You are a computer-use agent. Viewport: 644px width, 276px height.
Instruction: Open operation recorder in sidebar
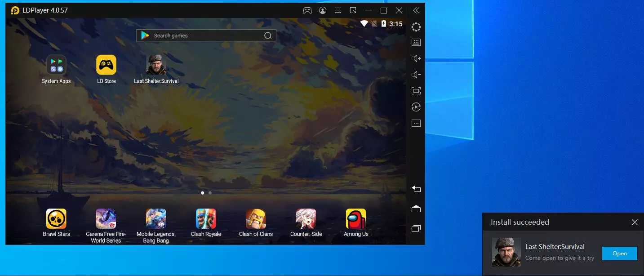click(416, 107)
